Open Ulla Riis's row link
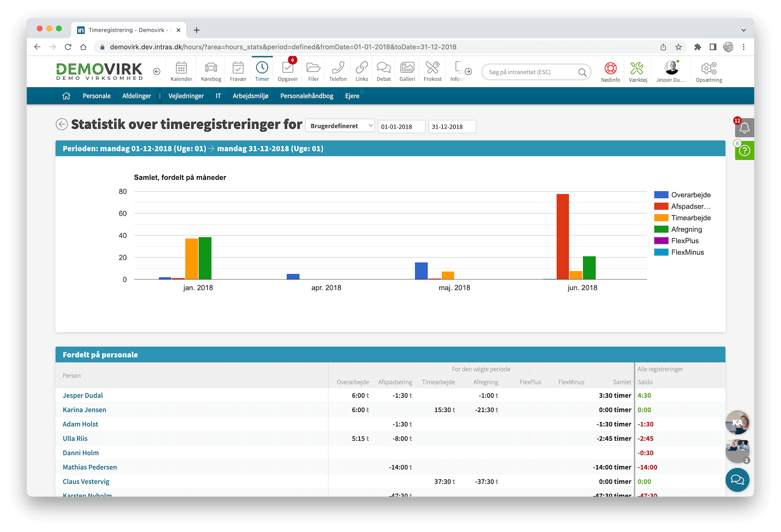Image resolution: width=781 pixels, height=532 pixels. (75, 438)
